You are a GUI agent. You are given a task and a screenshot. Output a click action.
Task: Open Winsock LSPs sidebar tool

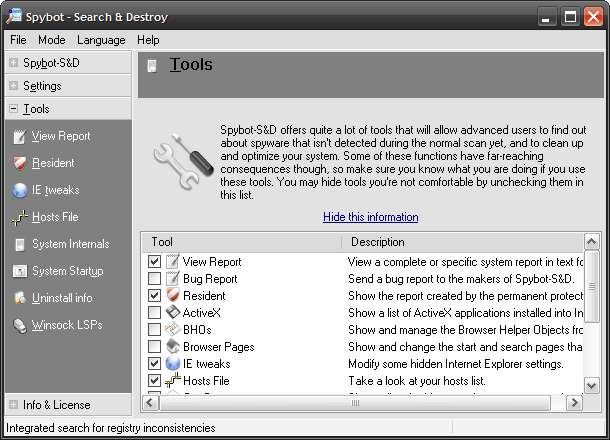(66, 325)
